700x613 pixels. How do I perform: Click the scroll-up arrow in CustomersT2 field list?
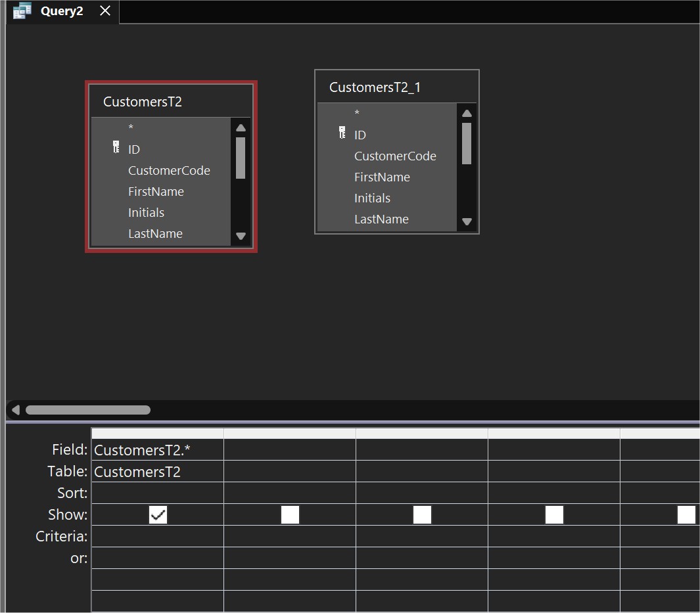(x=241, y=128)
